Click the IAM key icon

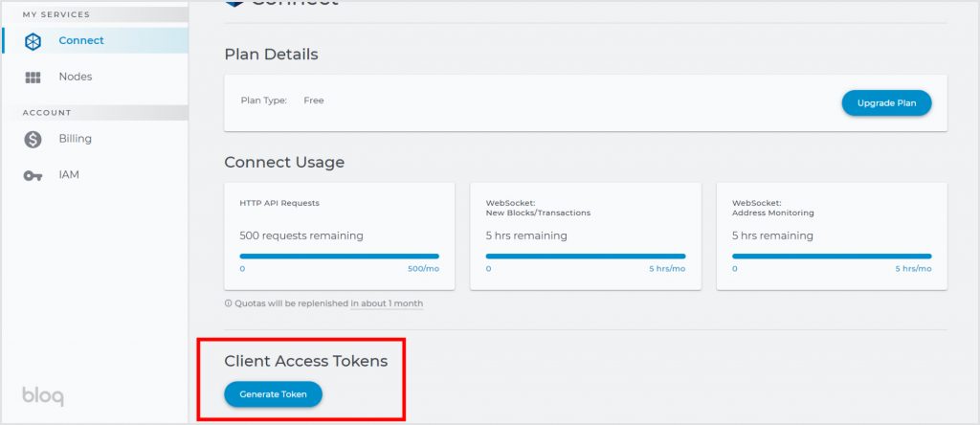pos(33,175)
